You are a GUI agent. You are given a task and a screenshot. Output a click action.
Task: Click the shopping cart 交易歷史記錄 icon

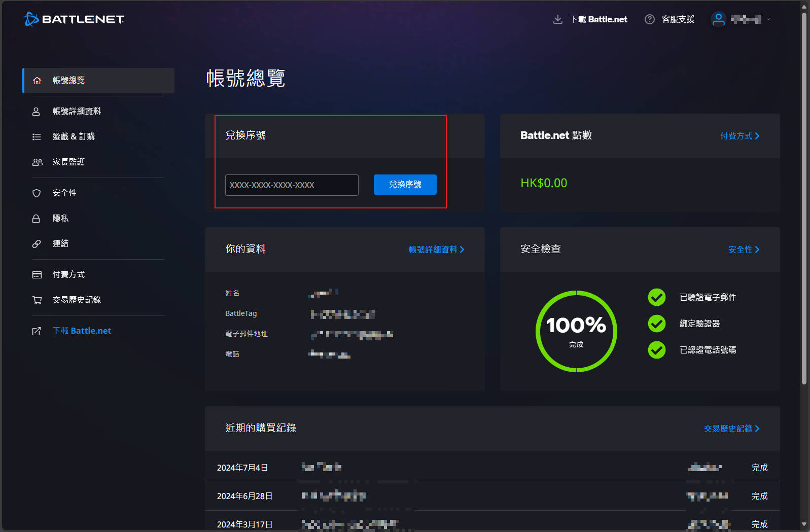point(37,300)
